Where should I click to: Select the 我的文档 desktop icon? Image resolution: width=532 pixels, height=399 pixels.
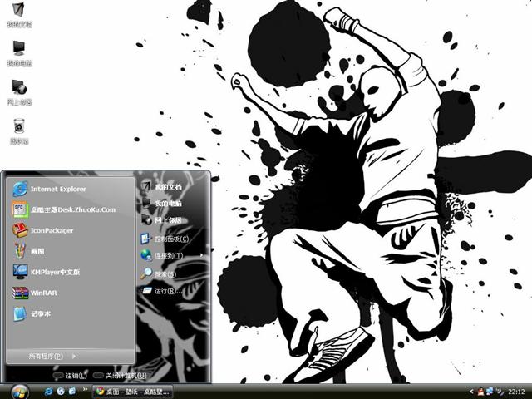click(x=19, y=14)
